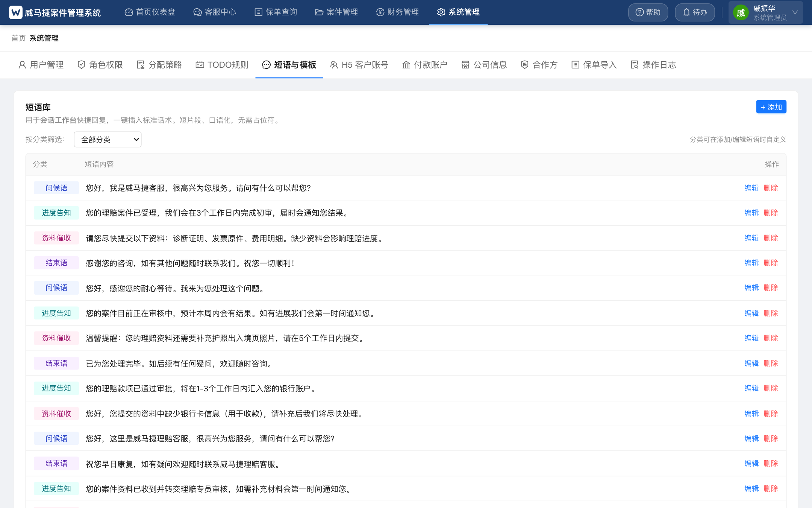Click the 用户管理 person icon
The height and width of the screenshot is (508, 812).
[22, 65]
